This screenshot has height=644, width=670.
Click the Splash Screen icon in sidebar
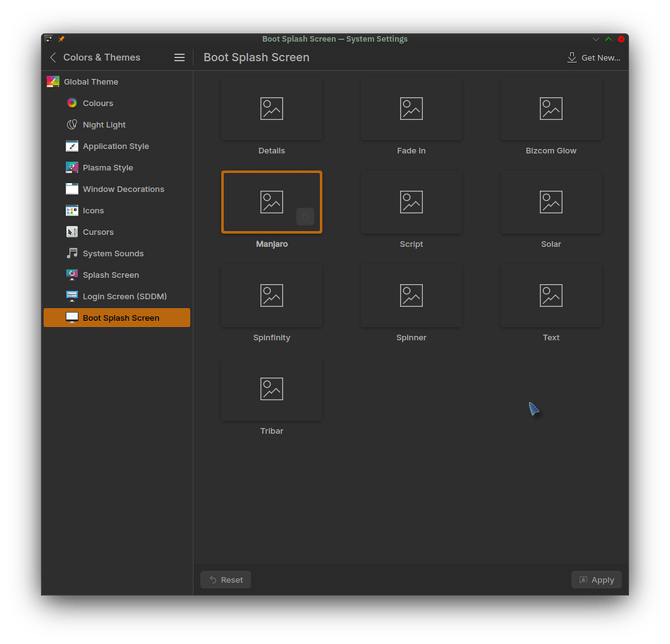click(x=71, y=275)
